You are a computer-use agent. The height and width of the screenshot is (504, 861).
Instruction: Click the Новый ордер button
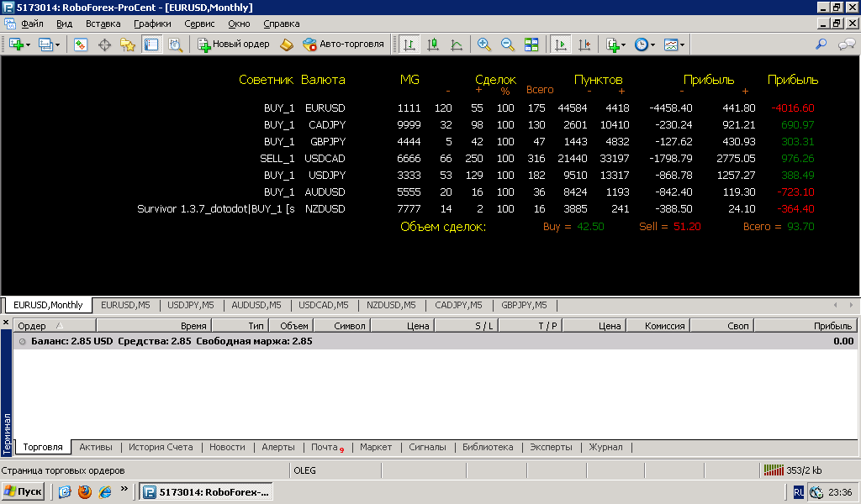tap(234, 45)
